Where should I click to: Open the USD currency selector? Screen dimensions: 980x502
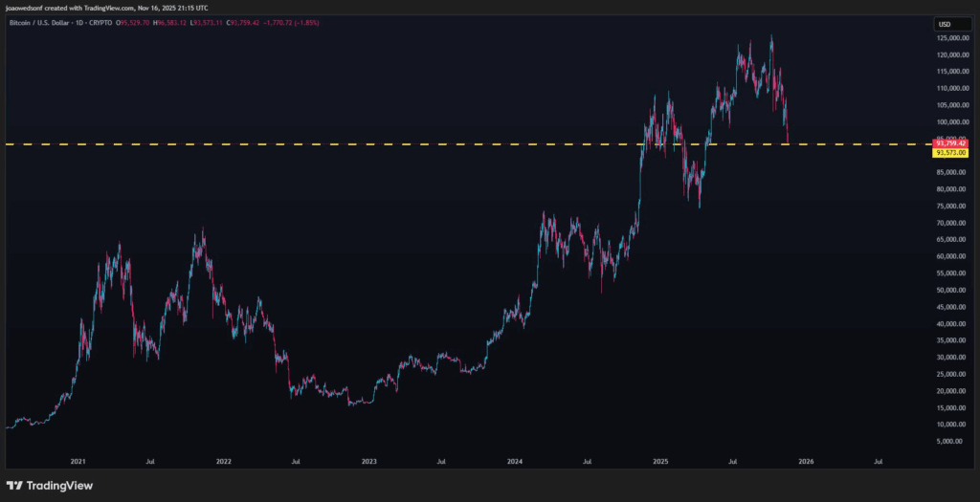(x=944, y=24)
